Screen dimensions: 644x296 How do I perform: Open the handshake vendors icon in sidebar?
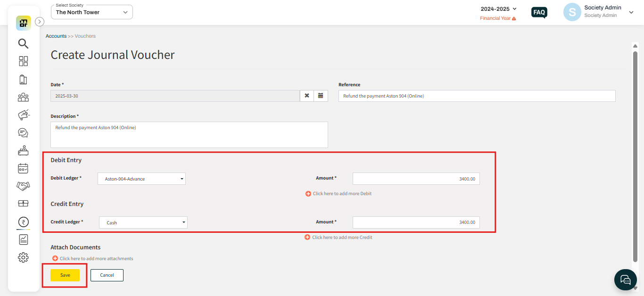pyautogui.click(x=23, y=186)
